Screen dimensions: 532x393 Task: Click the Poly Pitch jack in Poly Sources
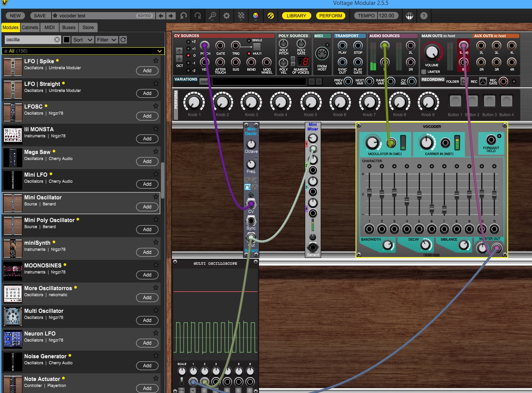tap(283, 44)
